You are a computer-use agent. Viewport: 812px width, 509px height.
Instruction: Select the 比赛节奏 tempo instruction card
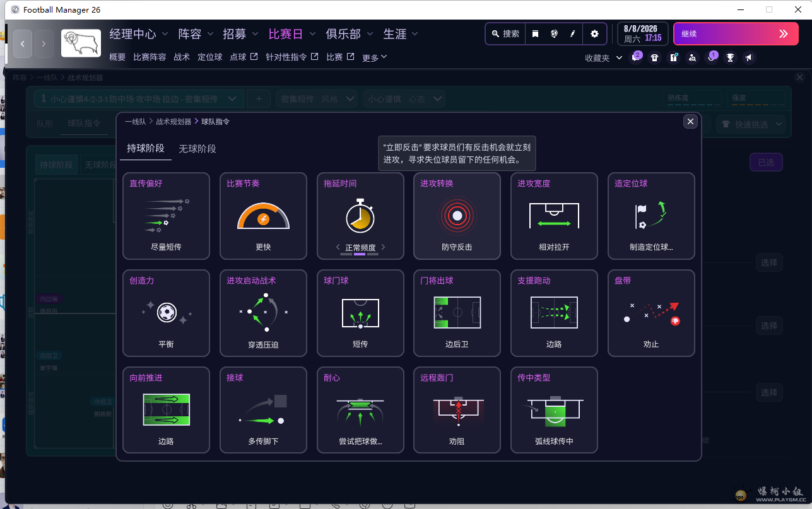pos(263,216)
